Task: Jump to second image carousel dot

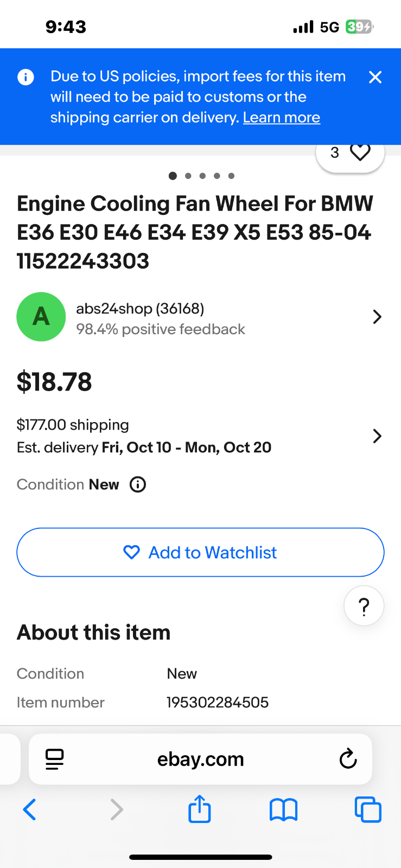Action: coord(188,176)
